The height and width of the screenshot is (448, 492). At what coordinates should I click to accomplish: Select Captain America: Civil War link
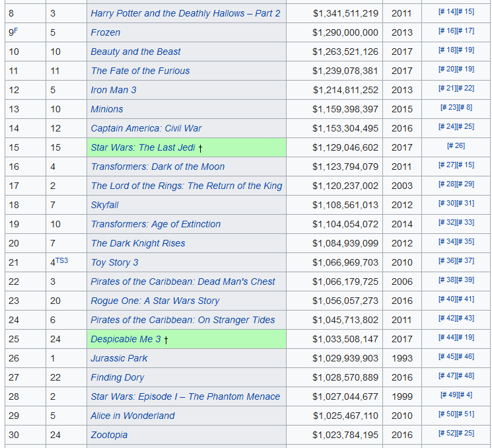[146, 128]
